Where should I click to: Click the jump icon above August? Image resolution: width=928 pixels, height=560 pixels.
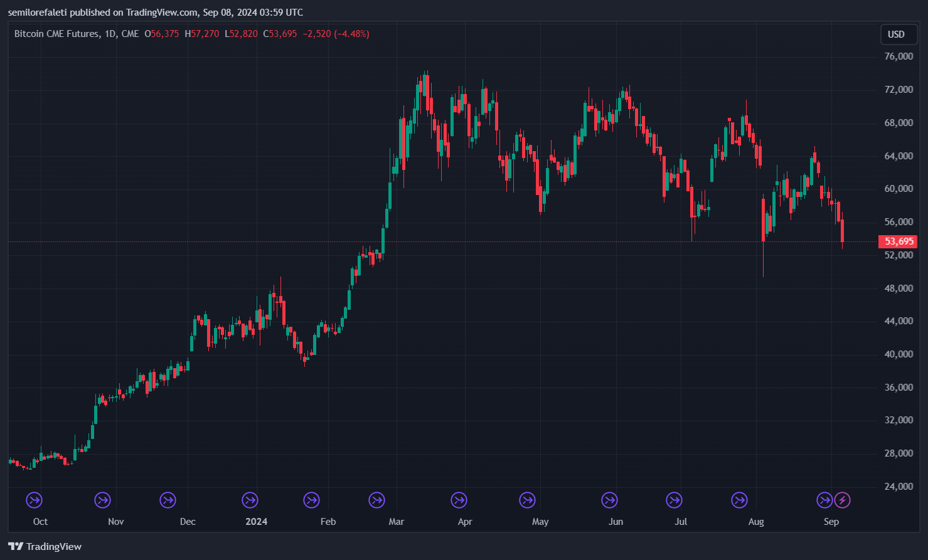pyautogui.click(x=739, y=500)
